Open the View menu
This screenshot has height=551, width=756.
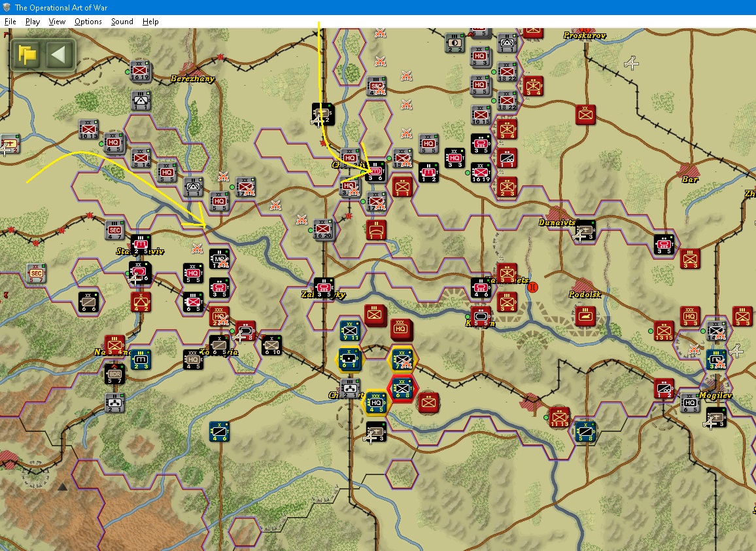[57, 22]
